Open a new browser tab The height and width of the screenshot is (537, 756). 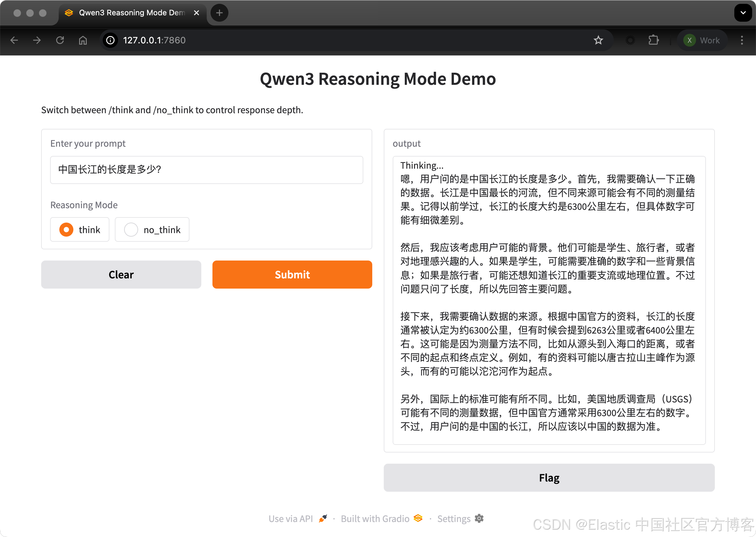tap(219, 13)
